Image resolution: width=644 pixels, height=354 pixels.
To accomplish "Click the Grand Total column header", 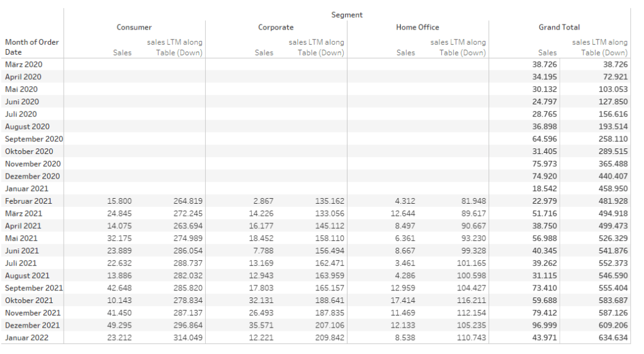I will click(559, 27).
